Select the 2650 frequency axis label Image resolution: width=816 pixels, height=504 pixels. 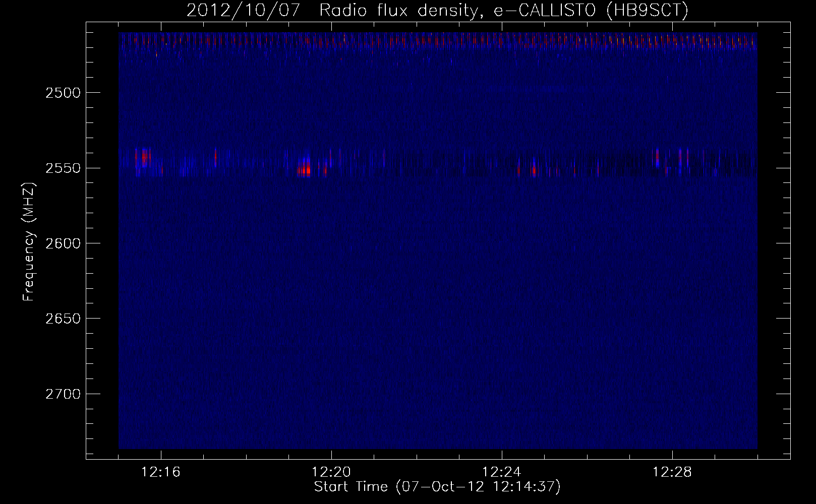(63, 319)
